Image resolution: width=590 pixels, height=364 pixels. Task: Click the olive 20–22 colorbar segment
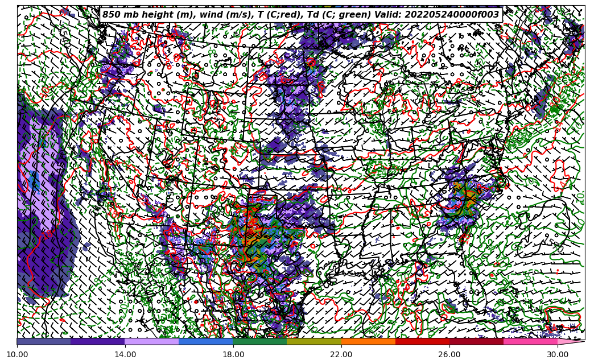point(314,341)
